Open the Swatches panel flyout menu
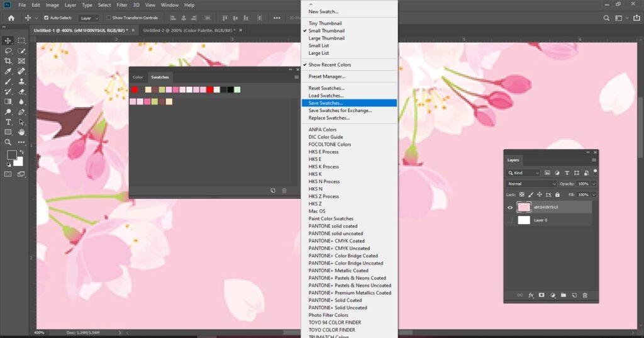Screen dimensions: 644x338 [x=297, y=77]
